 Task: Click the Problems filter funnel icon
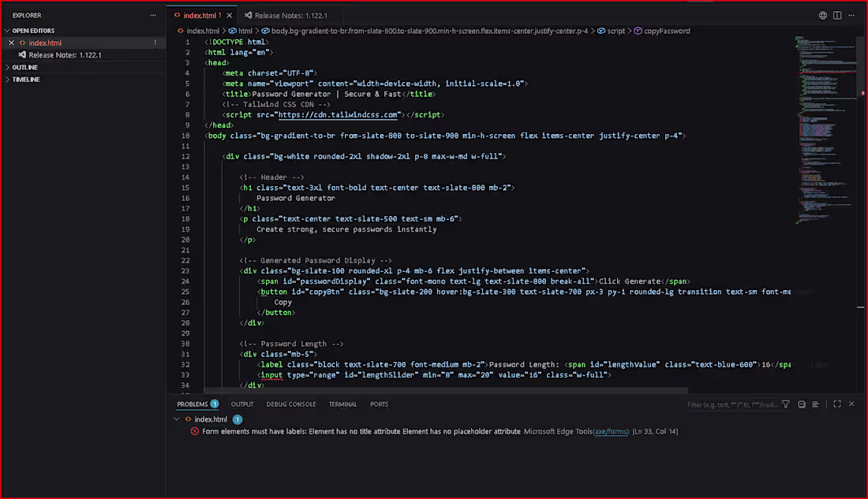(x=785, y=404)
